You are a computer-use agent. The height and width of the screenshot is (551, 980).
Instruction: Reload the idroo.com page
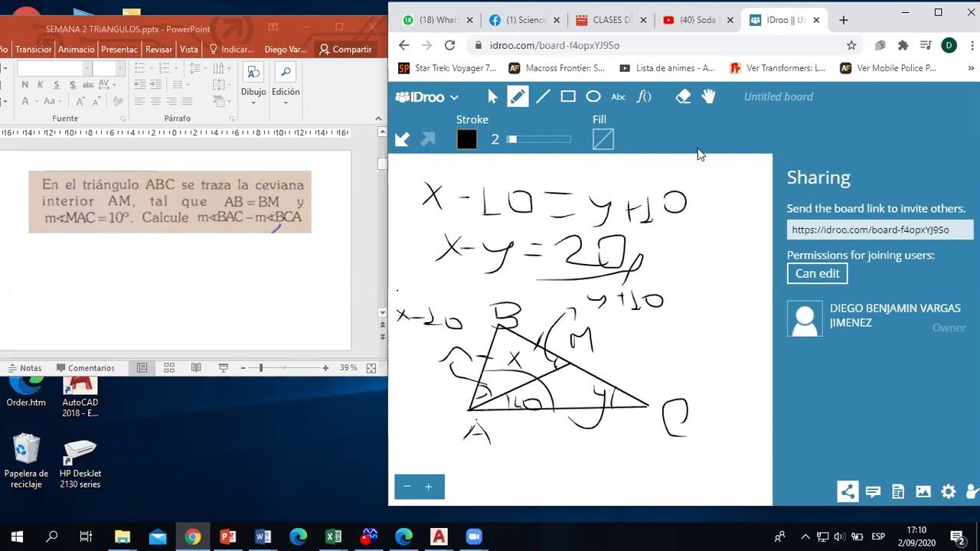pyautogui.click(x=450, y=45)
